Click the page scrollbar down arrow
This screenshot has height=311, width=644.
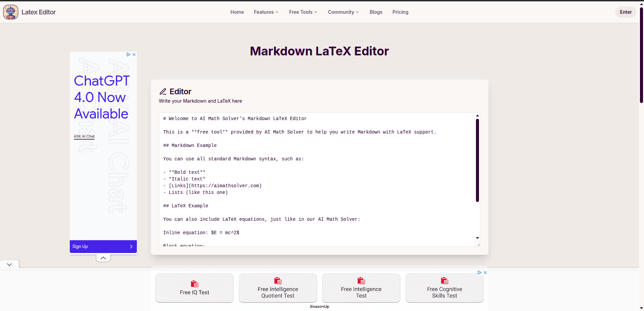point(641,308)
